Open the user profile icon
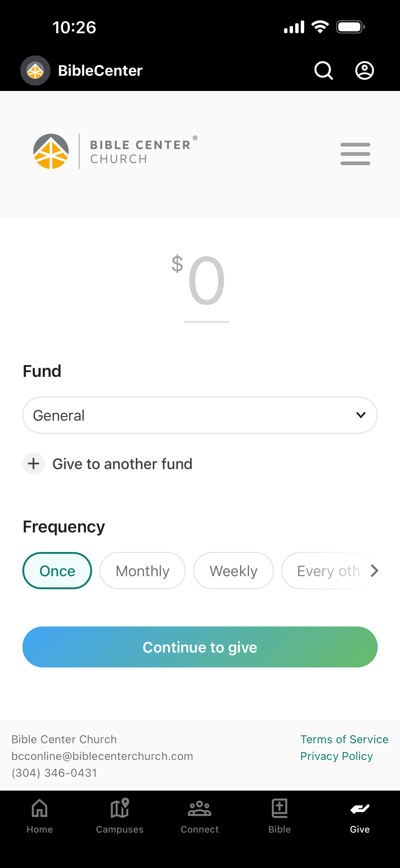 [365, 70]
